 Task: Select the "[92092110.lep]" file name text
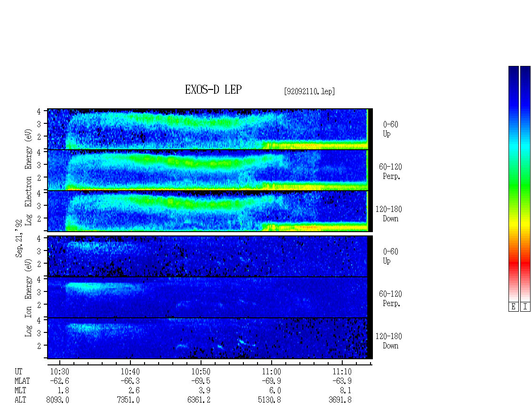(x=309, y=91)
